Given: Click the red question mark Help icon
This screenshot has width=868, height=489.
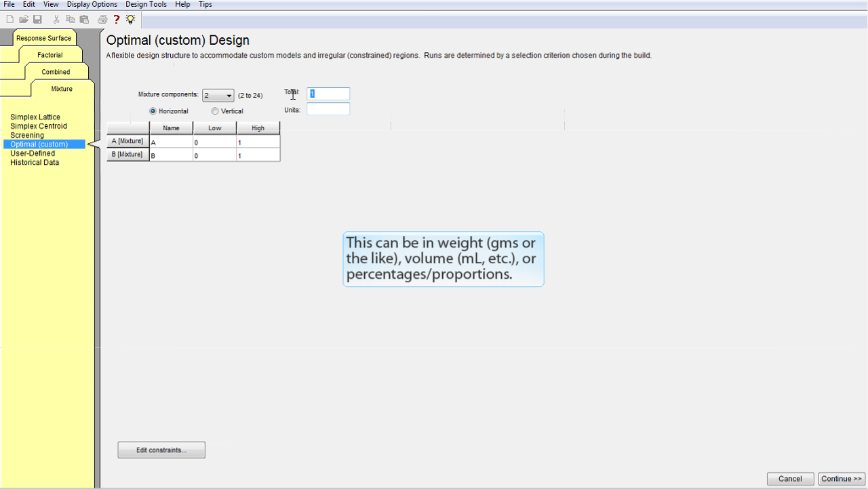Looking at the screenshot, I should point(117,20).
